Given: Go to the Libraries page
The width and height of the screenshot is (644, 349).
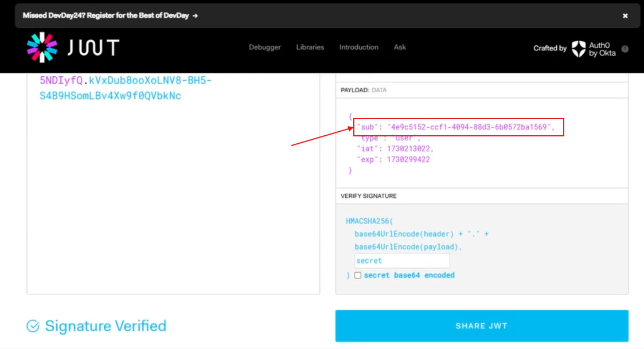Looking at the screenshot, I should (x=310, y=48).
